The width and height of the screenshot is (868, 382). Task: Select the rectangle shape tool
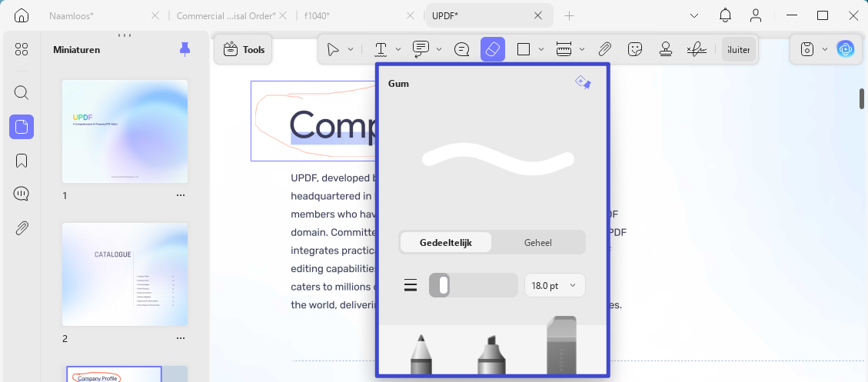(x=524, y=49)
